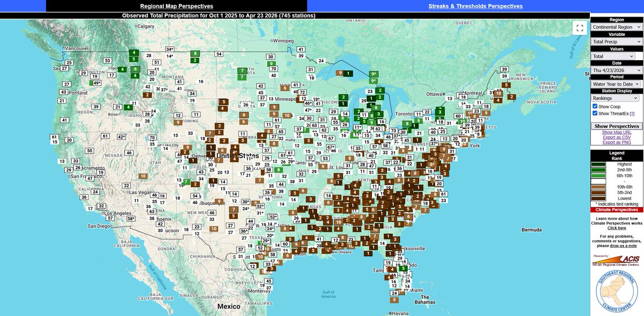Click the Southeast Regional Climate Center logo
The image size is (644, 316).
point(617,292)
